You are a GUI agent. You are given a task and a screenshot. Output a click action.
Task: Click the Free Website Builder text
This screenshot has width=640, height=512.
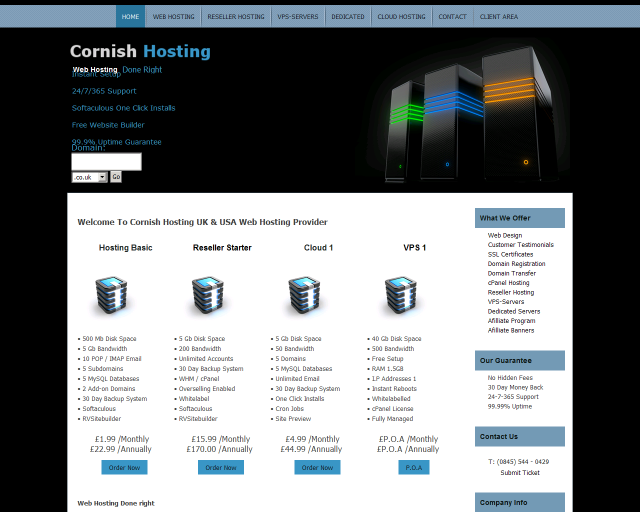pos(108,125)
